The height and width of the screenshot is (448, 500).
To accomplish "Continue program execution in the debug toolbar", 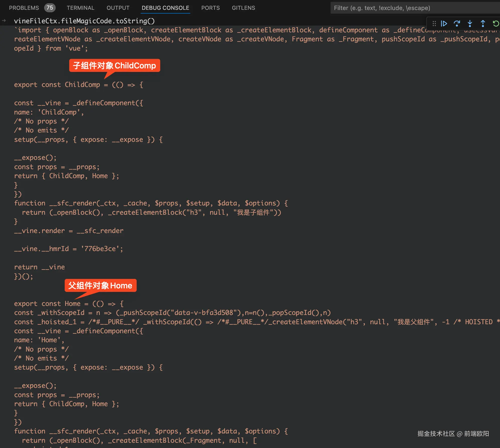I will (444, 23).
